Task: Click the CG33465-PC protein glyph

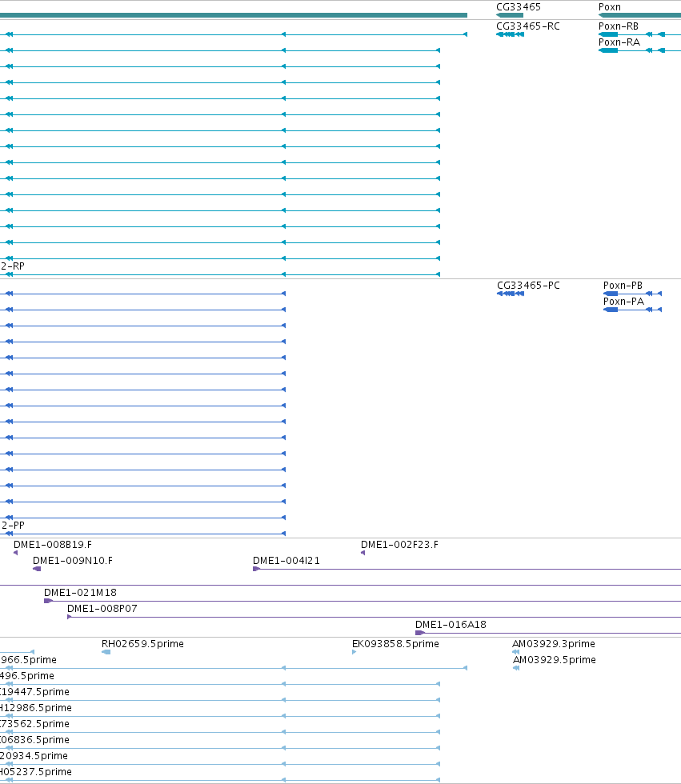Action: (511, 294)
